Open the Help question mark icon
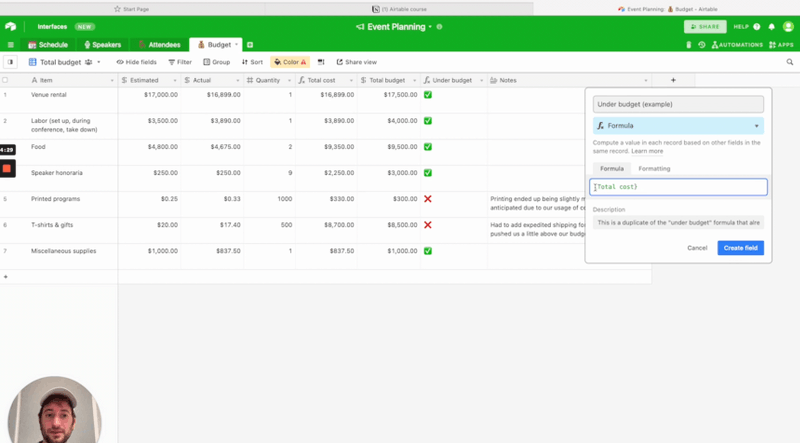 pos(757,27)
